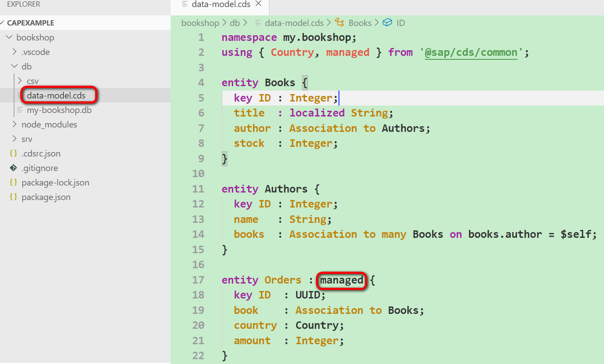The image size is (604, 364).
Task: Open my-bookshop.db file in explorer
Action: click(x=59, y=110)
